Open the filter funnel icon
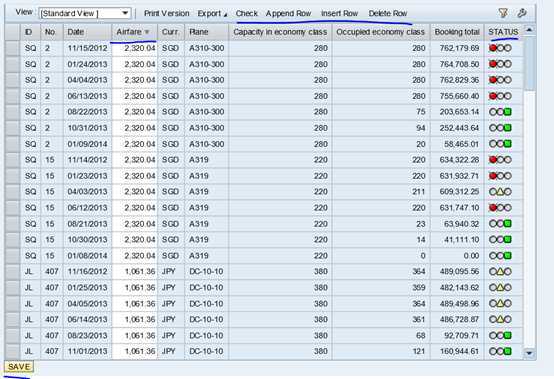The image size is (554, 379). (x=503, y=13)
